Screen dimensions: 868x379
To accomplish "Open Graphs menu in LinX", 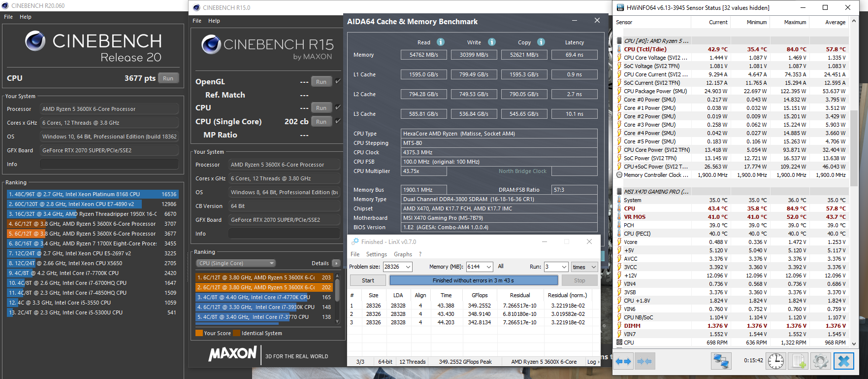I will click(403, 254).
